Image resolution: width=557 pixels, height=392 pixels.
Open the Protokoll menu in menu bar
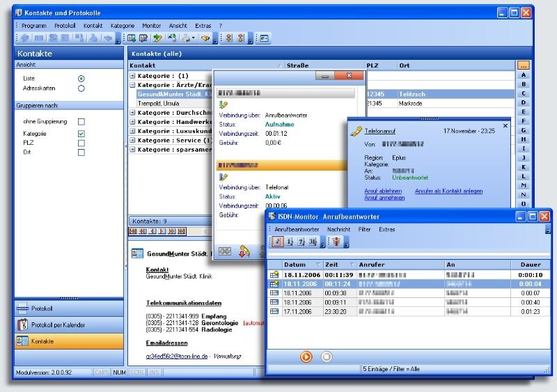coord(65,26)
